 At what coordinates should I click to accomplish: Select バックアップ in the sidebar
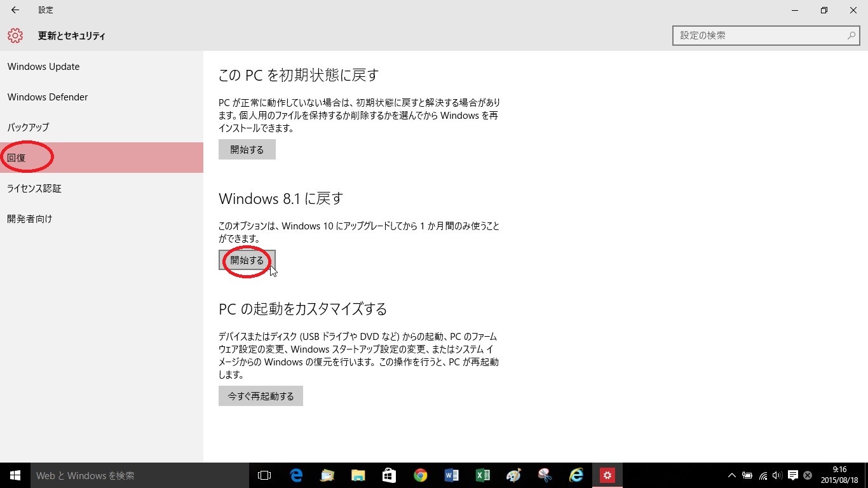102,127
